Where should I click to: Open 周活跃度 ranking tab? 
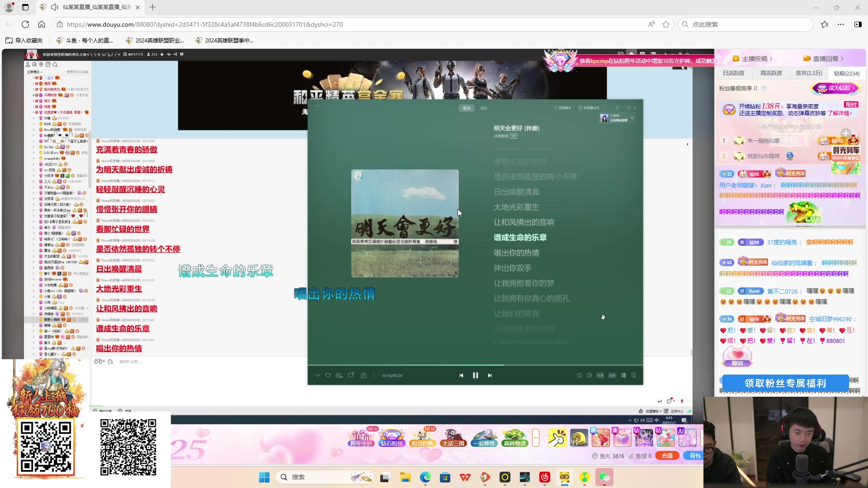click(771, 73)
